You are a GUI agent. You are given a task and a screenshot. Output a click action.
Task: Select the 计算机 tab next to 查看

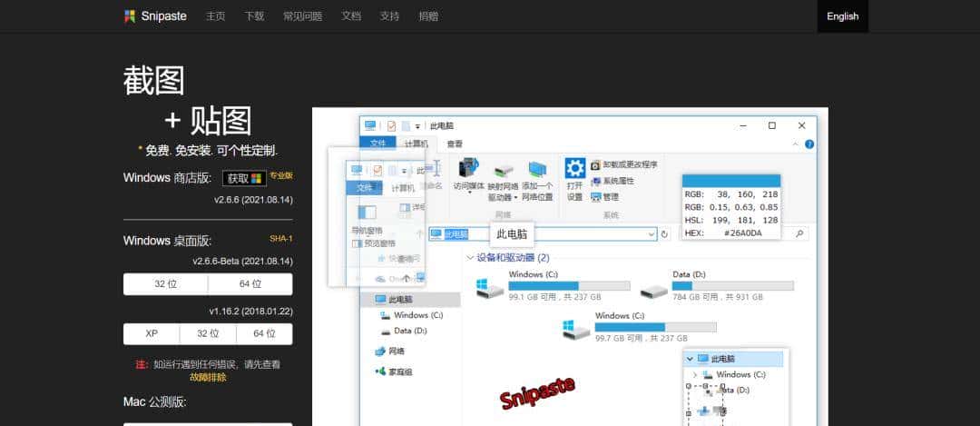point(416,144)
